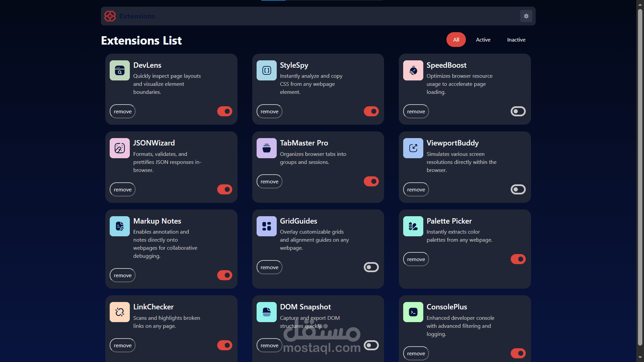Switch theme with the sun icon
Image resolution: width=644 pixels, height=362 pixels.
coord(526,16)
